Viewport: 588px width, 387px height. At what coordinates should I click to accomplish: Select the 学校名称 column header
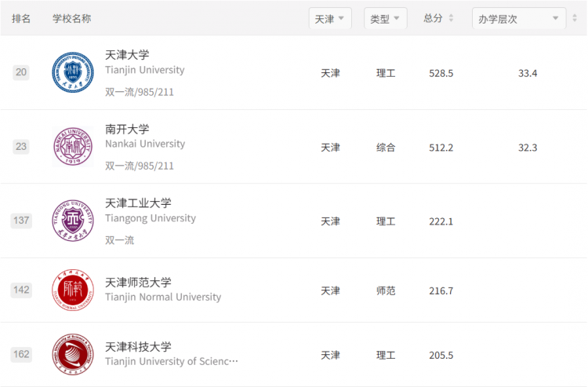pos(71,18)
